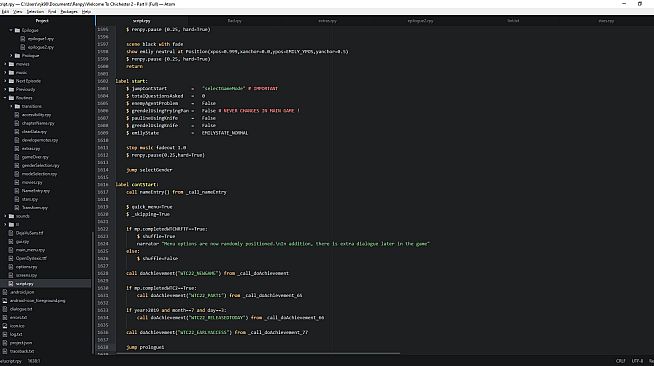Image resolution: width=654 pixels, height=366 pixels.
Task: Switch to the script.rpy editor tab
Action: (142, 20)
